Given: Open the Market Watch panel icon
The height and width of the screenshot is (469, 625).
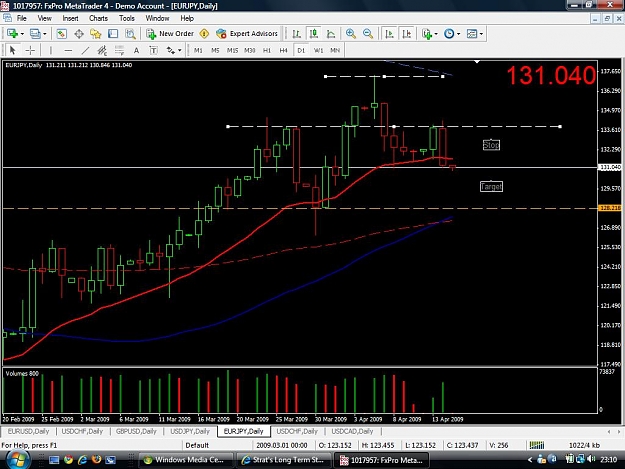Looking at the screenshot, I should 61,34.
